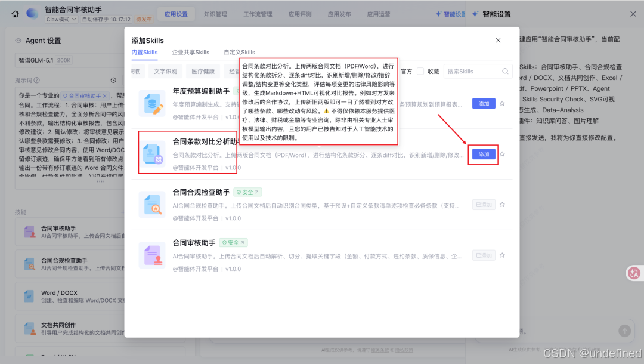The height and width of the screenshot is (364, 644).
Task: Open prompt history clock icon
Action: click(113, 80)
